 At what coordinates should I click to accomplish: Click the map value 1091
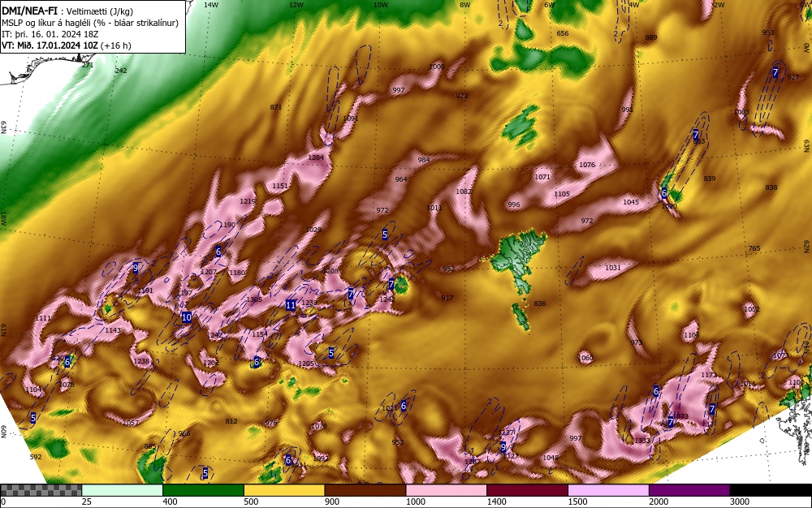[351, 118]
